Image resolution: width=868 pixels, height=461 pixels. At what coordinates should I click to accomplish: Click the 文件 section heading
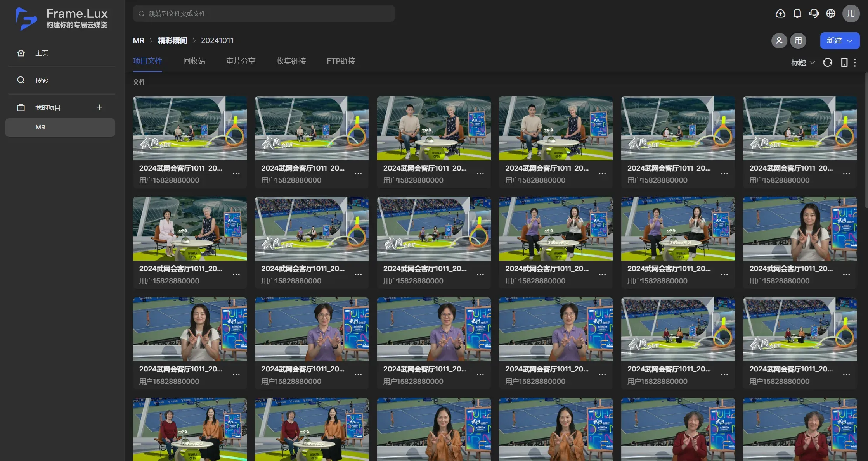[139, 82]
